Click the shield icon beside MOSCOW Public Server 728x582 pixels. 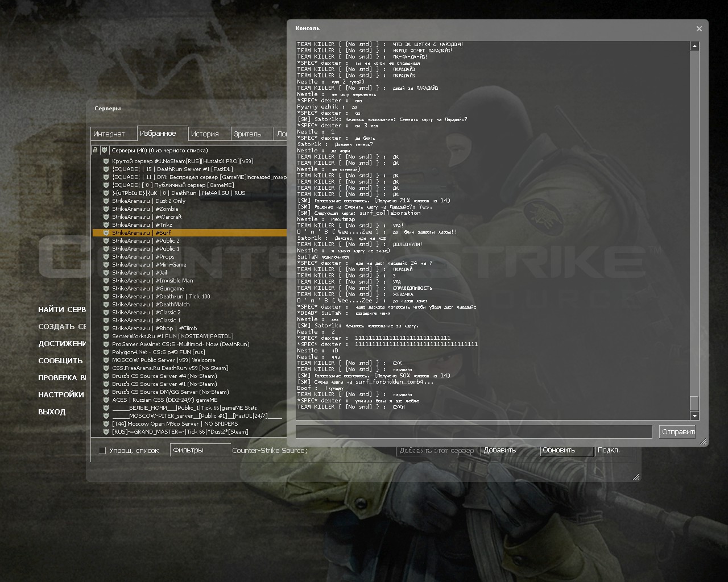[106, 360]
